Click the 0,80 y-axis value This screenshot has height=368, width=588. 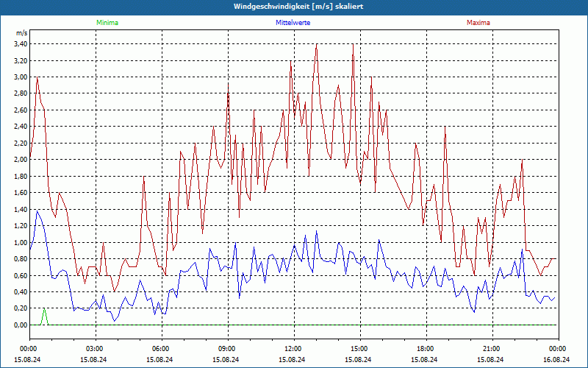tap(21, 259)
